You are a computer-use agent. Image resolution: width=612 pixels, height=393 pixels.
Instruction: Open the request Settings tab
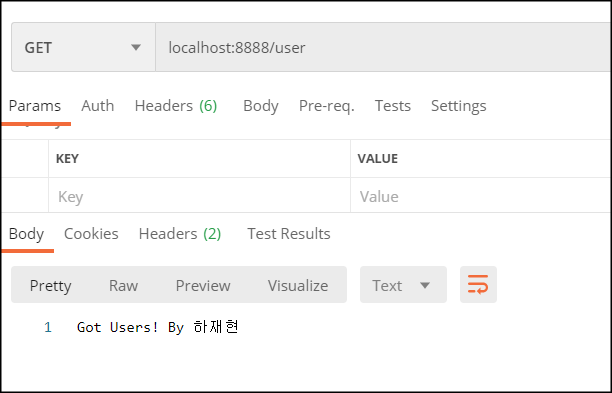[459, 106]
